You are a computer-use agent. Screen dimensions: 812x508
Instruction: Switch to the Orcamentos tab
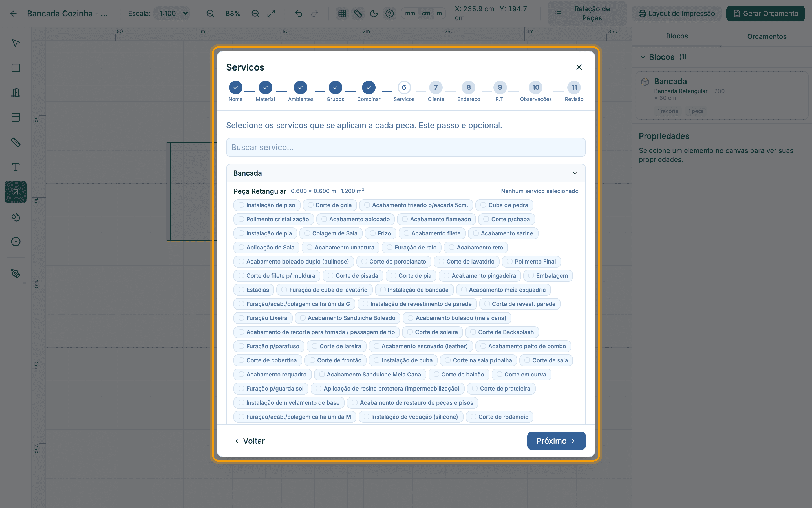point(767,36)
